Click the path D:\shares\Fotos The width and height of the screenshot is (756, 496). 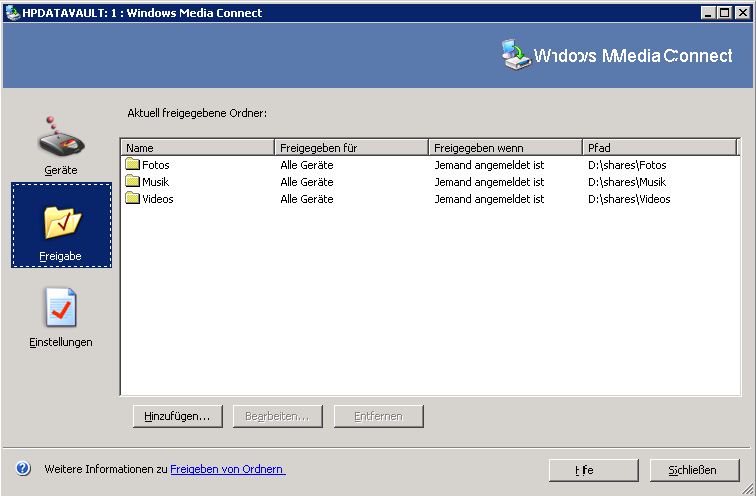(x=627, y=165)
